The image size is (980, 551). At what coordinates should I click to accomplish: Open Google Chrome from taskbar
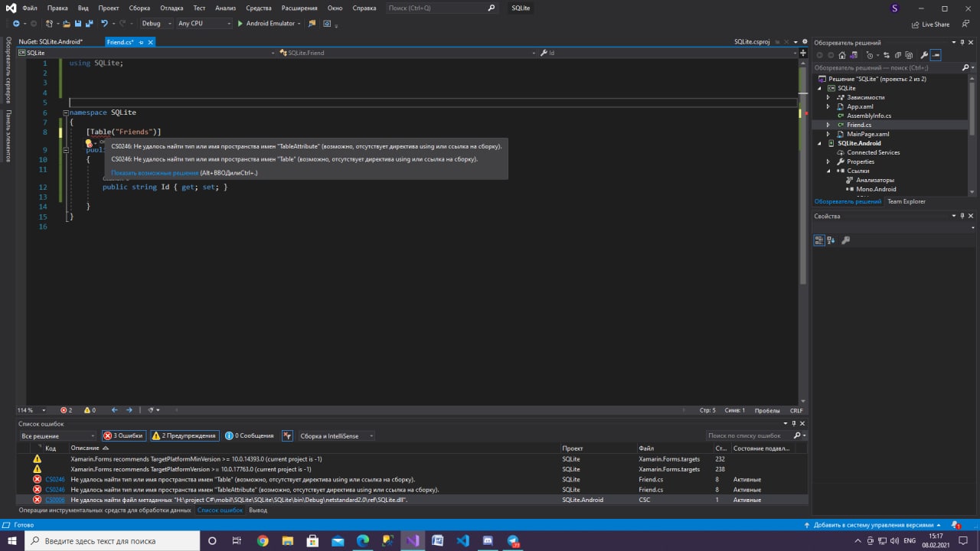click(x=263, y=540)
